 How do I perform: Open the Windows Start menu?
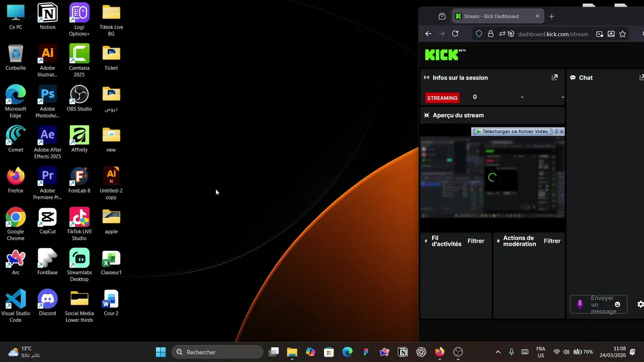[161, 352]
